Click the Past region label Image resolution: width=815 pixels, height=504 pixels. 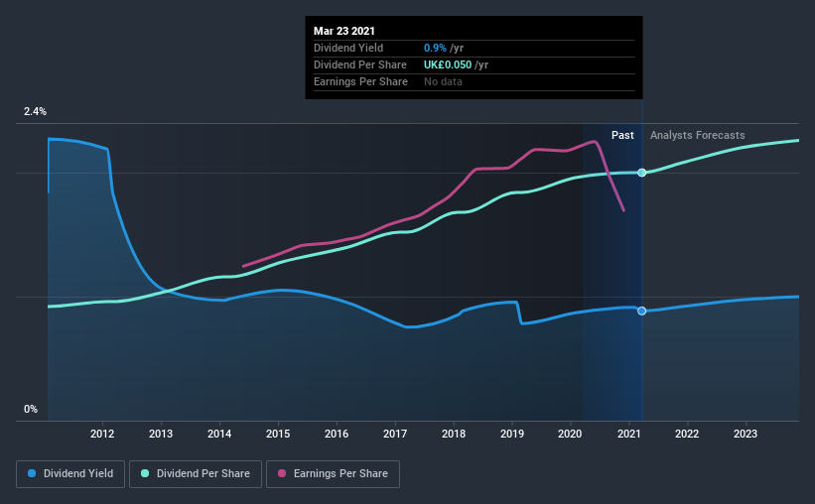click(622, 135)
